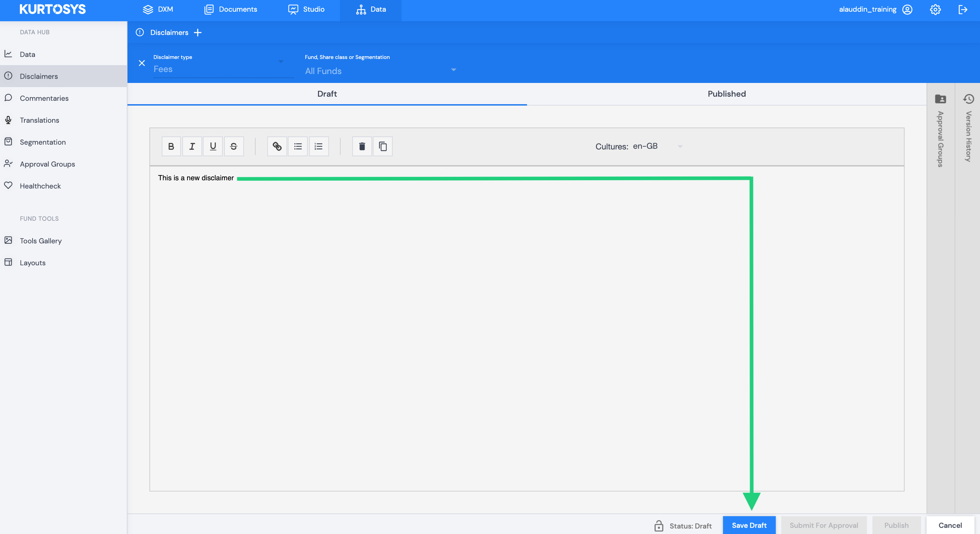Open Healthcheck in sidebar
The width and height of the screenshot is (980, 534).
coord(63,186)
